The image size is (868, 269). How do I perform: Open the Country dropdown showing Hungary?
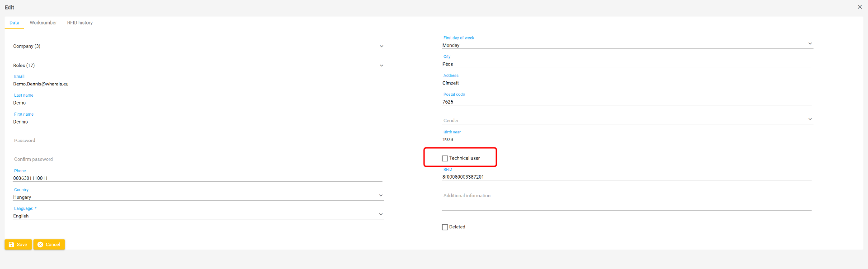click(x=198, y=197)
